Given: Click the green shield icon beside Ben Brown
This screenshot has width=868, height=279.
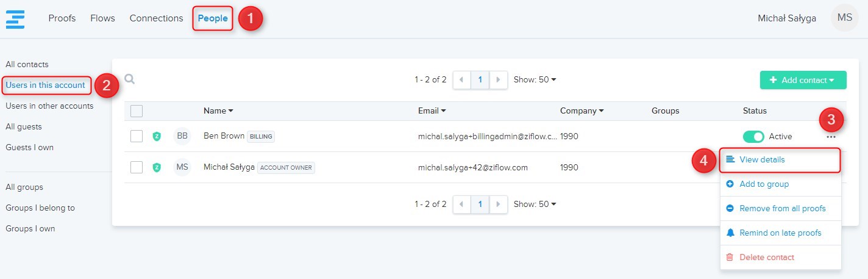Looking at the screenshot, I should pyautogui.click(x=157, y=136).
